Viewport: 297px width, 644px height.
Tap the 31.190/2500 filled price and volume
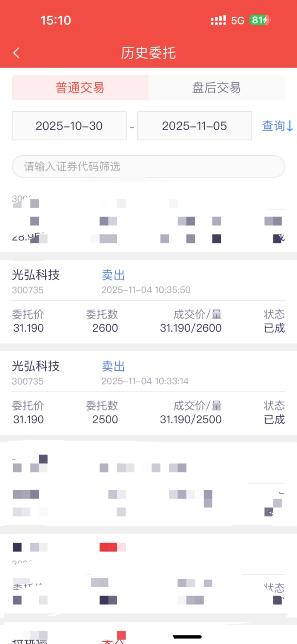191,419
